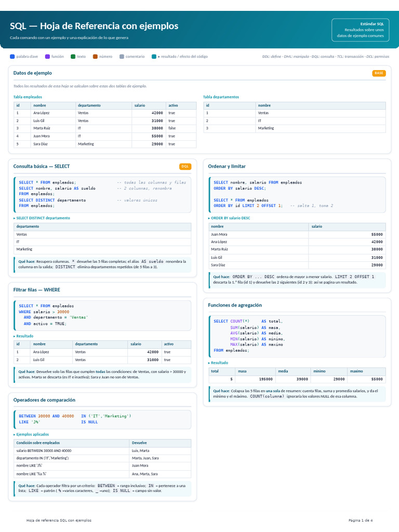Click 'Página 1 de 4' page indicator
The height and width of the screenshot is (532, 399).
tap(361, 521)
